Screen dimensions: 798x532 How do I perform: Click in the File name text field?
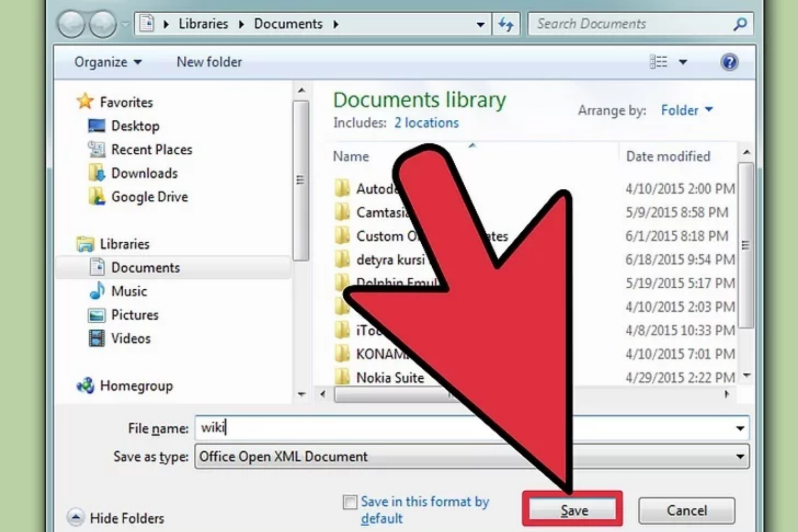coord(332,428)
